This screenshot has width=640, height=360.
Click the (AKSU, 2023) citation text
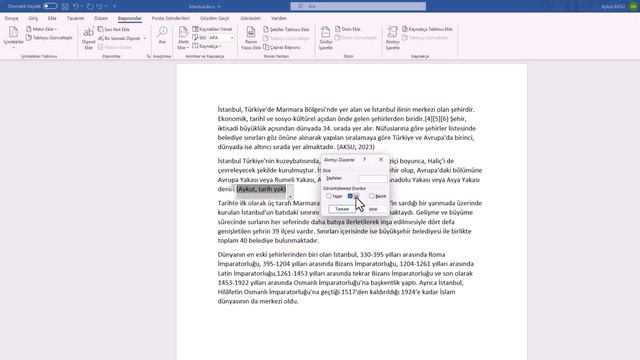click(x=356, y=147)
